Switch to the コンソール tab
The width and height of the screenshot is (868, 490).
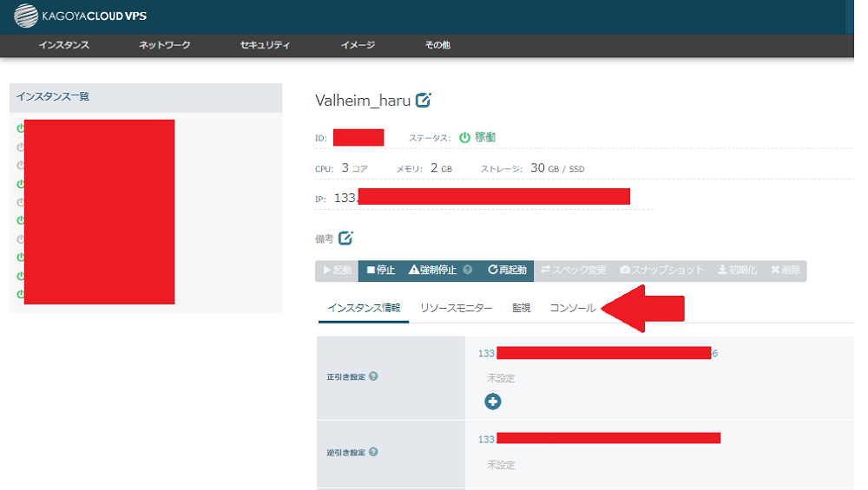tap(573, 308)
